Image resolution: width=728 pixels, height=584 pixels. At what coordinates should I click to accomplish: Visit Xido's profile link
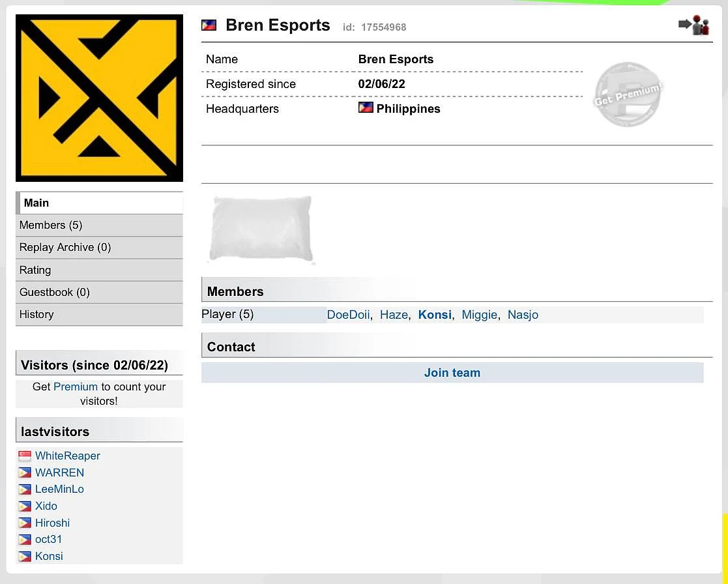(46, 506)
